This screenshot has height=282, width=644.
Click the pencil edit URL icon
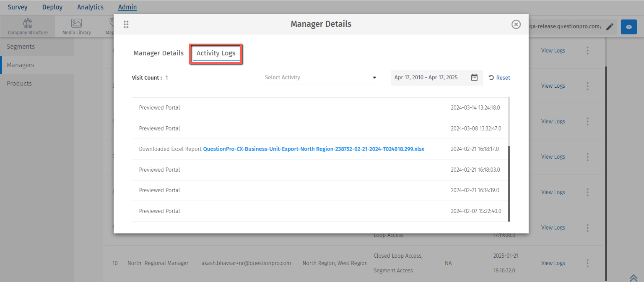[610, 26]
